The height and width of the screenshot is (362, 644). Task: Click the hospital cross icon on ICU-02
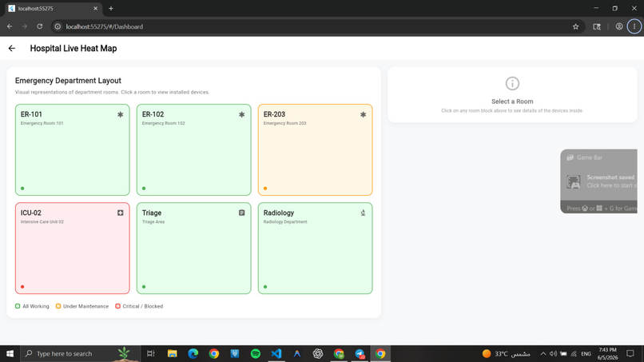(x=121, y=213)
